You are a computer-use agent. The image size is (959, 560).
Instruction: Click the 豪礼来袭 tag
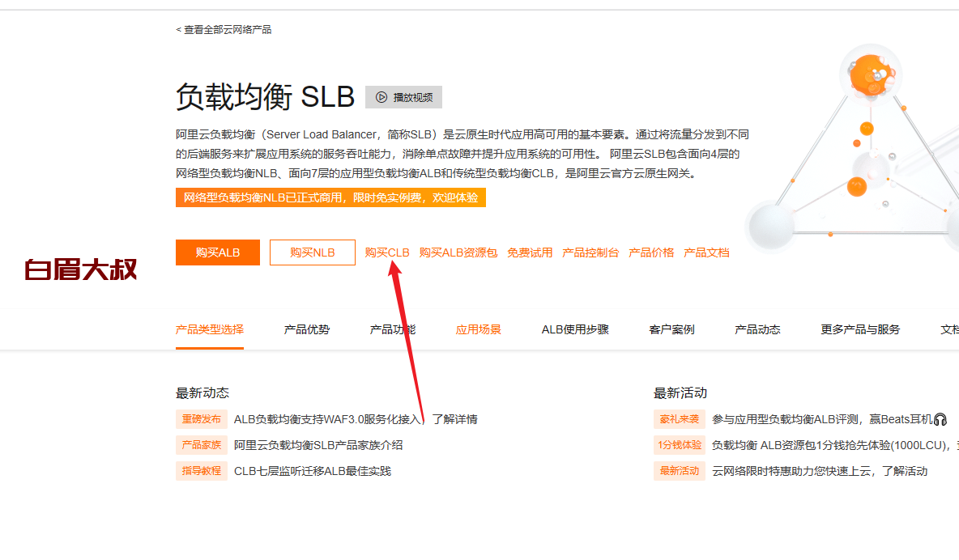point(679,419)
